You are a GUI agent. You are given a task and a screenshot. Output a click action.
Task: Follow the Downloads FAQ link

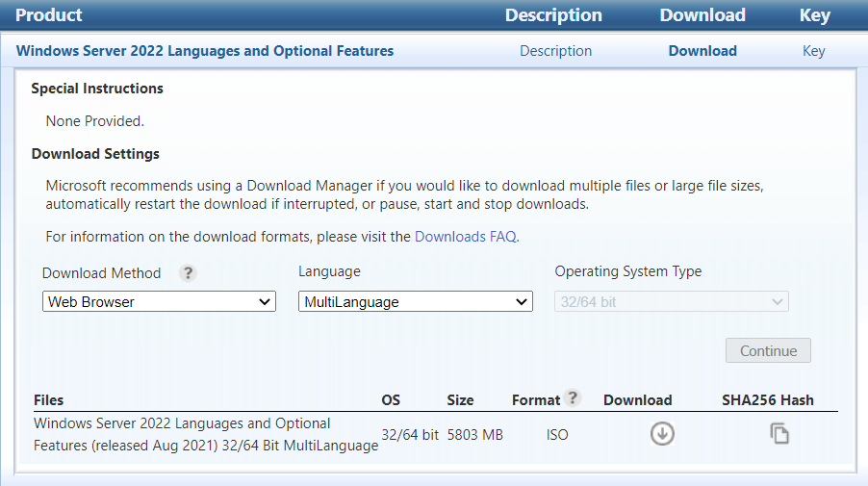(x=466, y=237)
